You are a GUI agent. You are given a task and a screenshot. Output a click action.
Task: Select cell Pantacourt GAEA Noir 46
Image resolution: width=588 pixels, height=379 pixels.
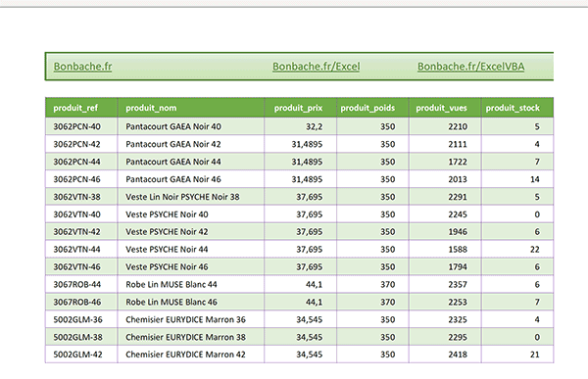191,179
